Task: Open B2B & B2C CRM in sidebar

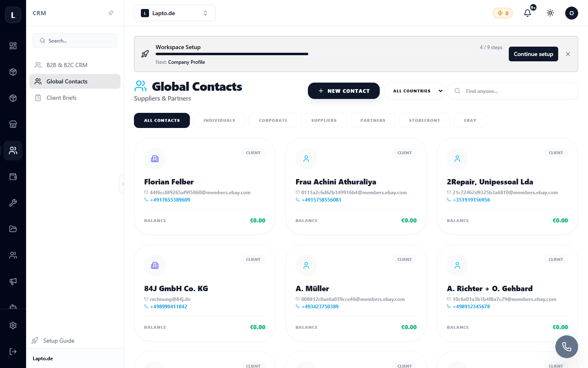Action: click(75, 65)
